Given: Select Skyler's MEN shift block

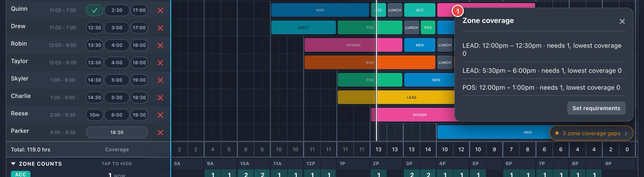Looking at the screenshot, I should tap(429, 80).
